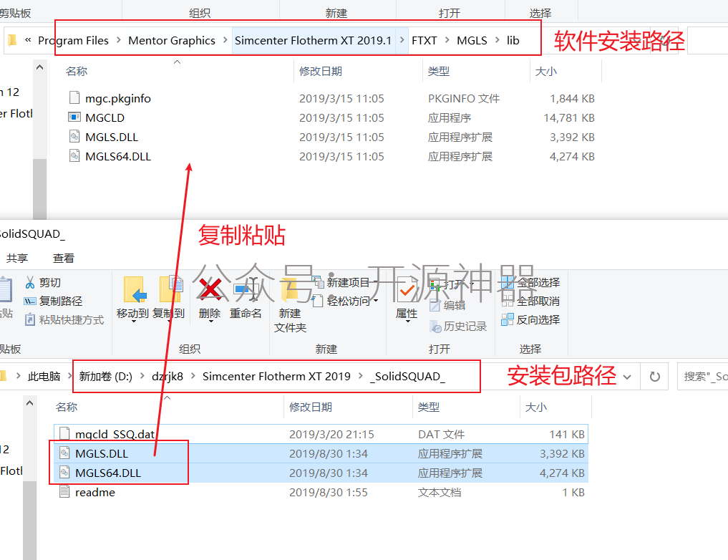Click 编辑 in the ribbon
Viewport: 728px width, 560px height.
(x=447, y=305)
